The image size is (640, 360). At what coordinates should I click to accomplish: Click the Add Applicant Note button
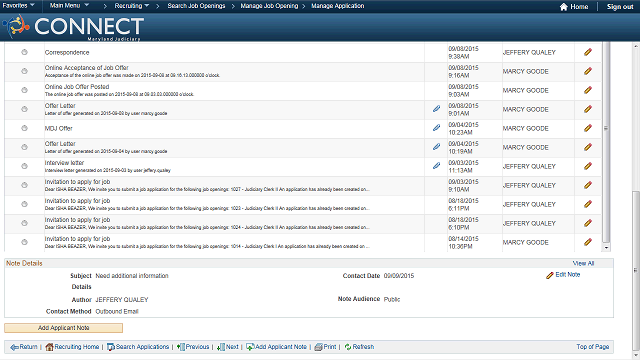(64, 328)
